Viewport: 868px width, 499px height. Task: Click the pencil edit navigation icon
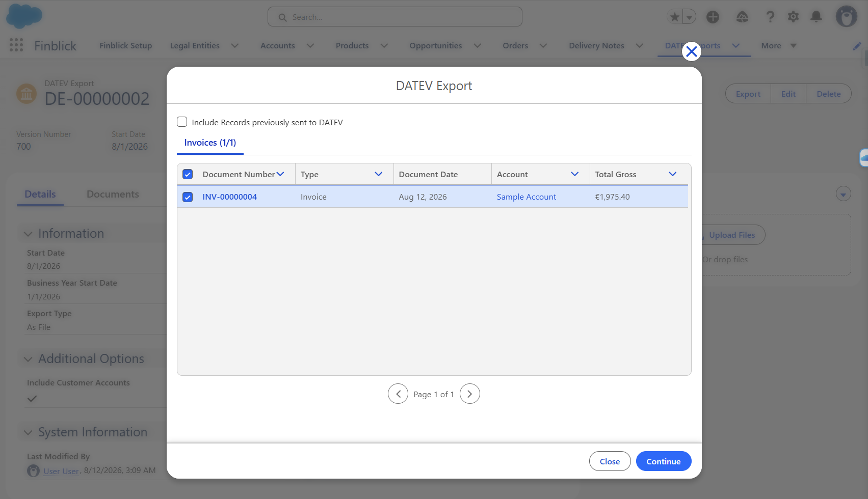(x=857, y=46)
